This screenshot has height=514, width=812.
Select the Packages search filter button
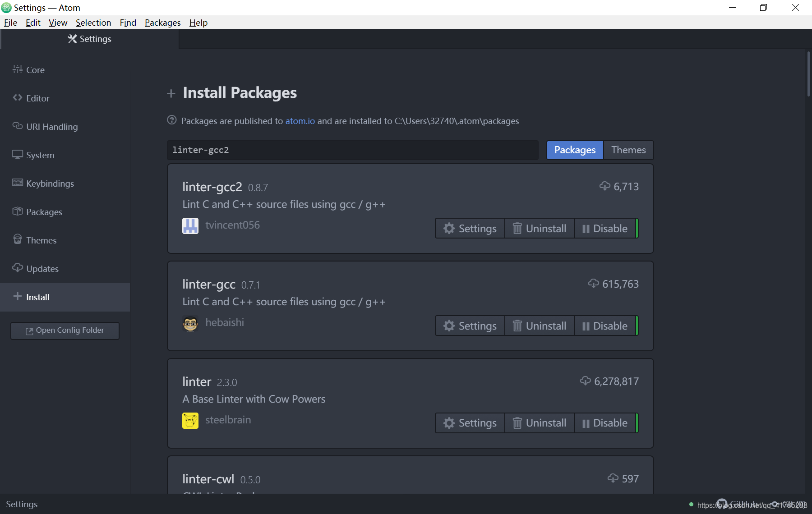pos(575,150)
